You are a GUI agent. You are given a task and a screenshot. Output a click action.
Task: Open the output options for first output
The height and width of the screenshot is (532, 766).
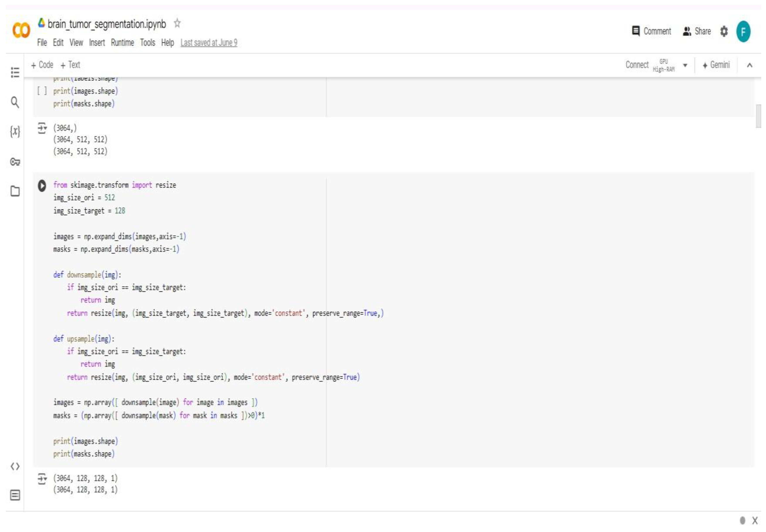pos(42,128)
